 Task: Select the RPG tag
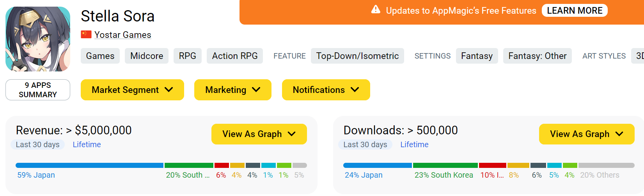click(x=188, y=56)
